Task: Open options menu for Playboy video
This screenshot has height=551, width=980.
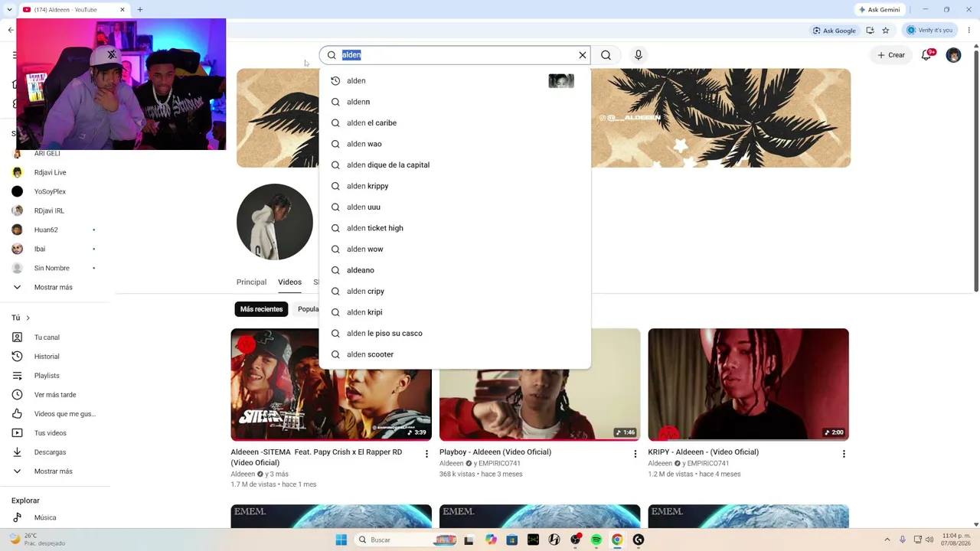Action: 635,454
